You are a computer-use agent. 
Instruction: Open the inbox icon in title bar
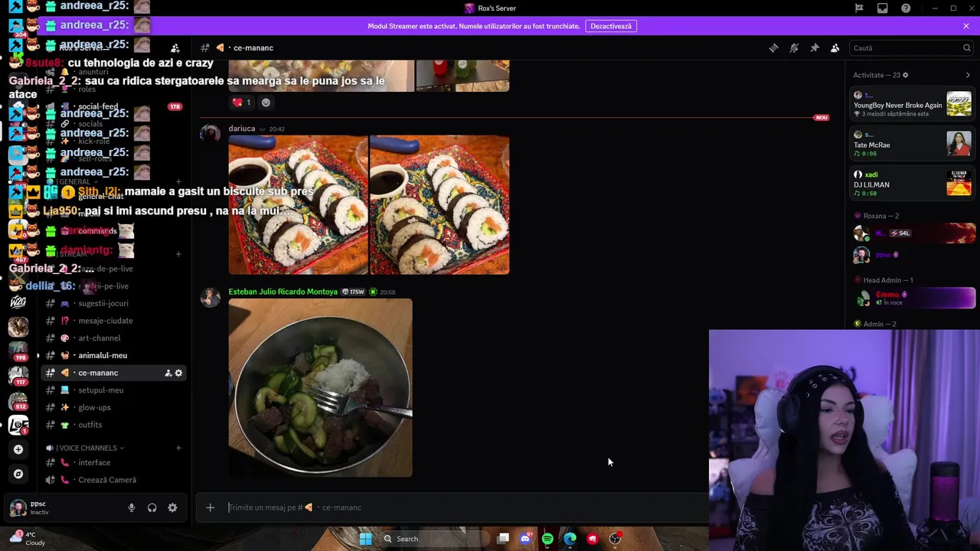[883, 8]
